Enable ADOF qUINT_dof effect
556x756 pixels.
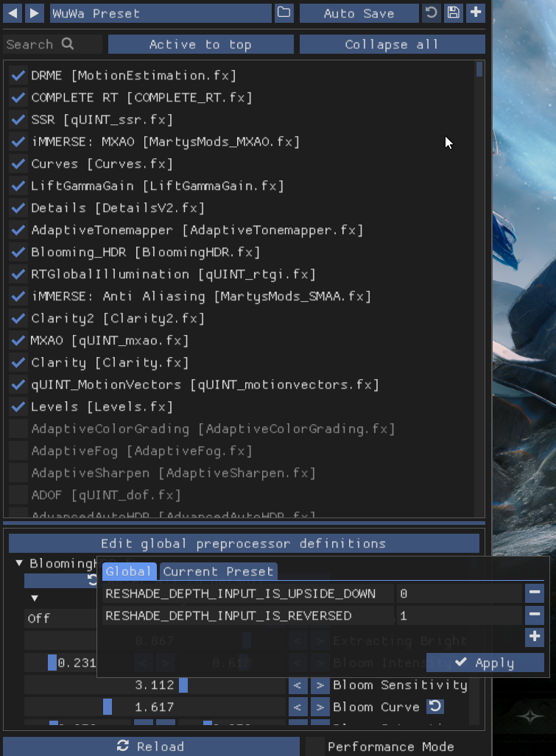[18, 495]
